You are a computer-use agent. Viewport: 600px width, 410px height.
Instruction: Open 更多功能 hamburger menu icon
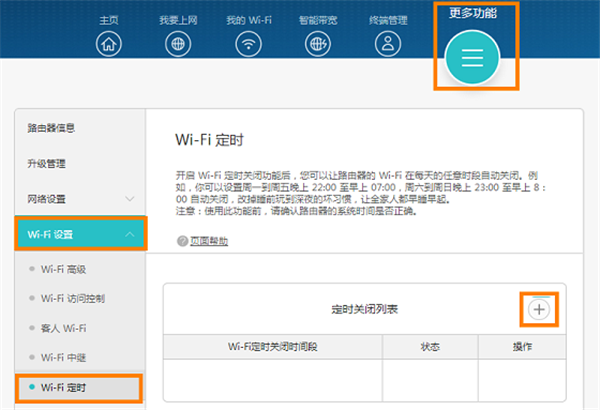coord(473,58)
